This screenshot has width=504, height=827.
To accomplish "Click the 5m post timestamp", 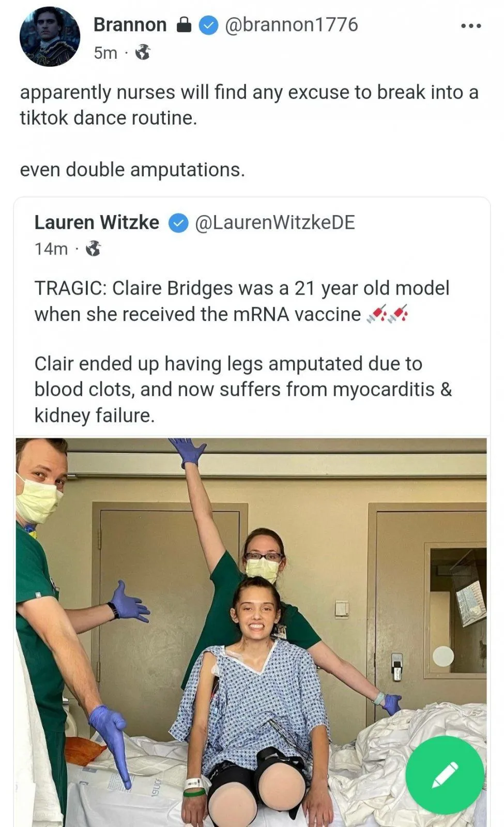I will (x=105, y=53).
